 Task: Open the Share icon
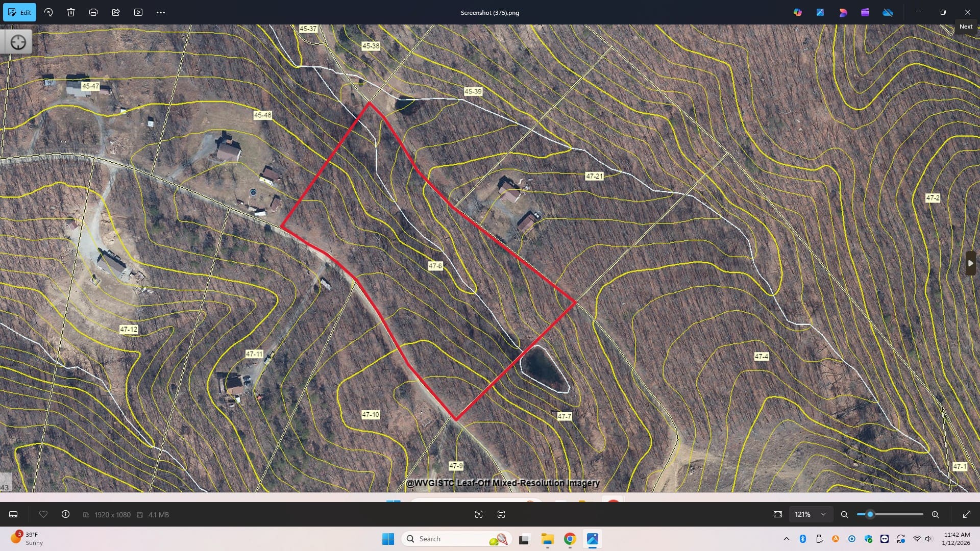(116, 12)
